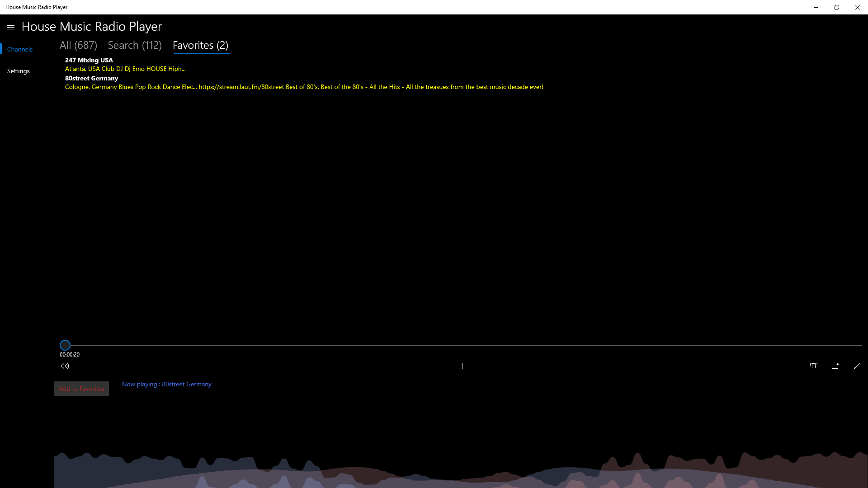Viewport: 868px width, 488px height.
Task: Open the hamburger navigation menu
Action: (x=11, y=28)
